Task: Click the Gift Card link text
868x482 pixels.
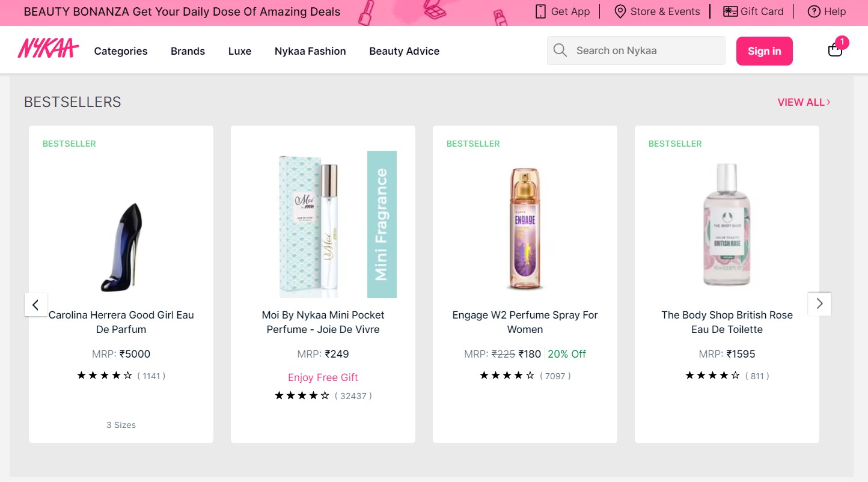Action: (x=762, y=11)
